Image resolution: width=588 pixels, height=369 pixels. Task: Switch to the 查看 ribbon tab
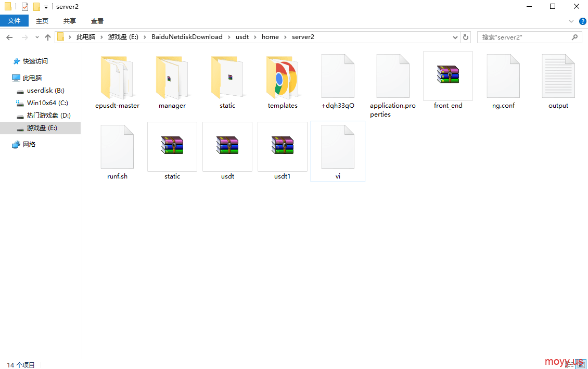(x=97, y=21)
